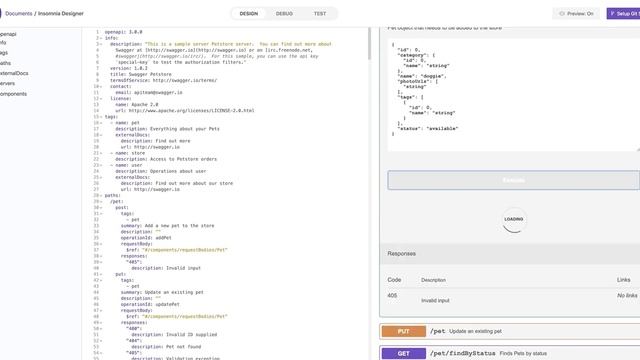This screenshot has height=360, width=640.
Task: Click the name: Apache 2.0 line
Action: pyautogui.click(x=137, y=104)
